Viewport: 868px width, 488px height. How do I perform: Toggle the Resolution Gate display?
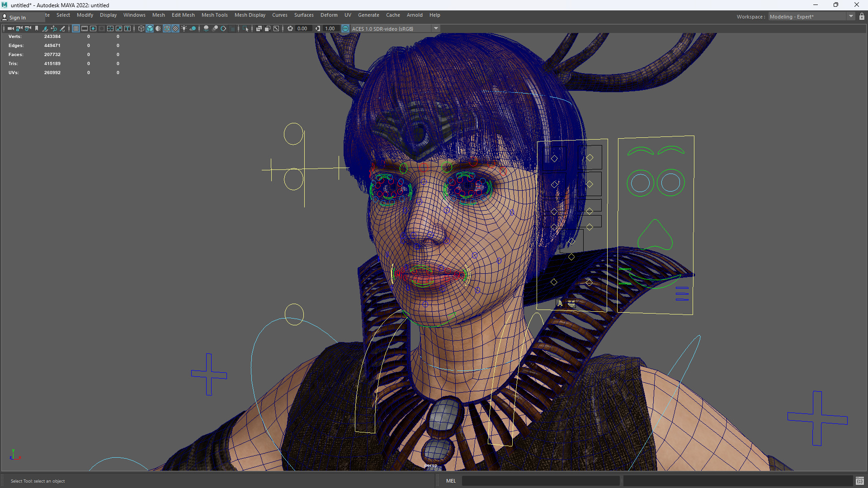pos(93,28)
